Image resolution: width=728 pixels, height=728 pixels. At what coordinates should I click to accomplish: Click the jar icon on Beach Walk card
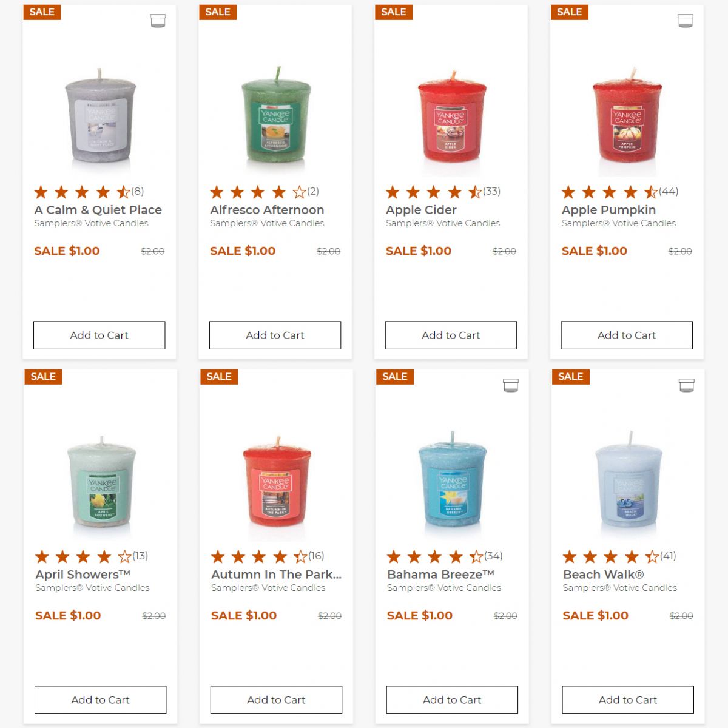(687, 385)
